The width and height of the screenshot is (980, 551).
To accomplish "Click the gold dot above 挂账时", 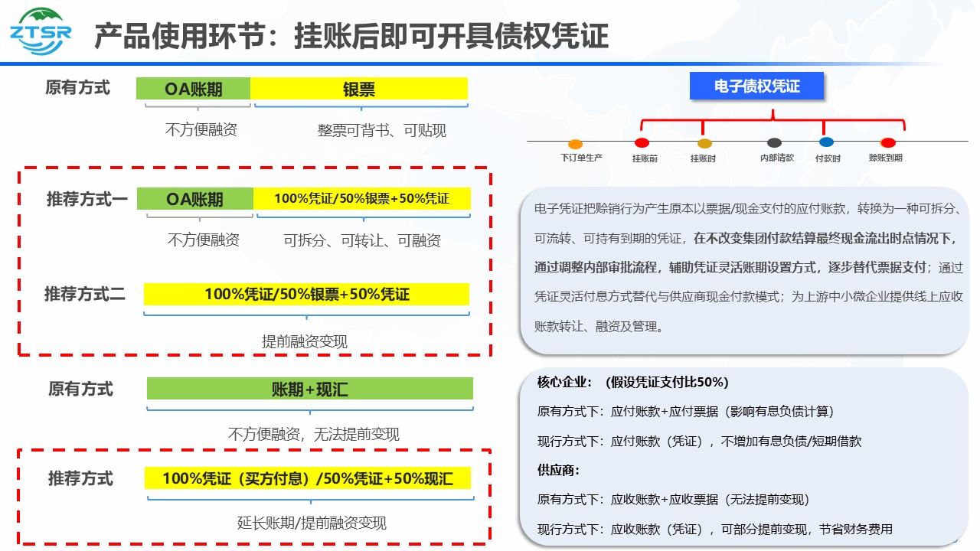I will [x=705, y=143].
